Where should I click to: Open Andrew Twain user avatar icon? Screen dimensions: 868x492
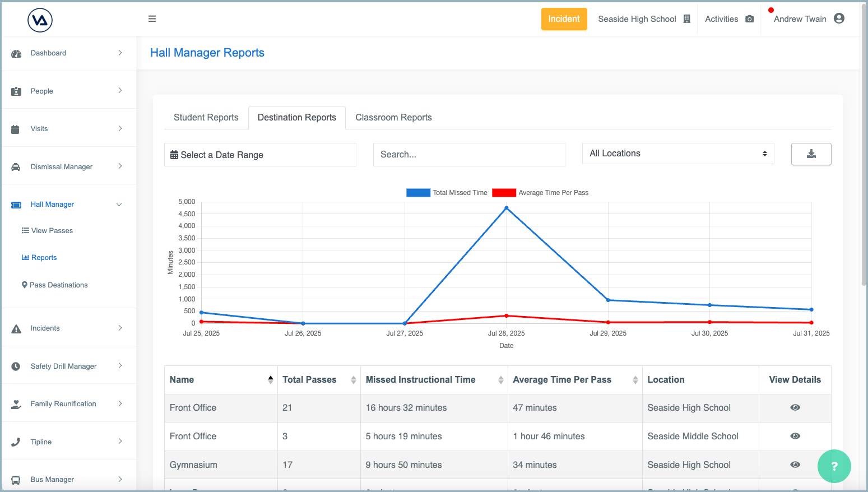coord(839,18)
